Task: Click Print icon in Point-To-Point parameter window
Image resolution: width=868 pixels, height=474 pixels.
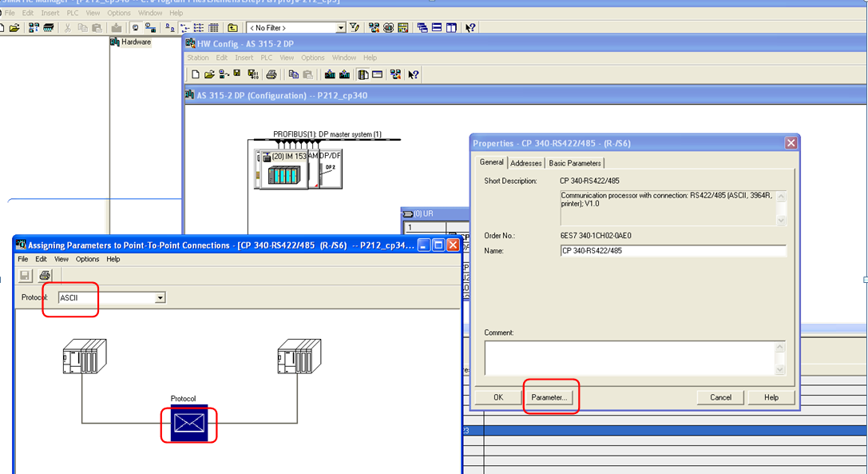Action: point(44,275)
